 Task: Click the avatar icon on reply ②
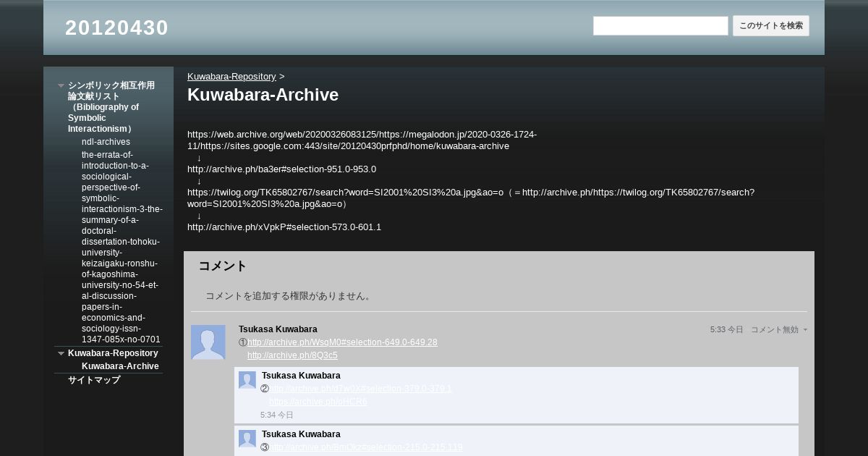pos(247,380)
